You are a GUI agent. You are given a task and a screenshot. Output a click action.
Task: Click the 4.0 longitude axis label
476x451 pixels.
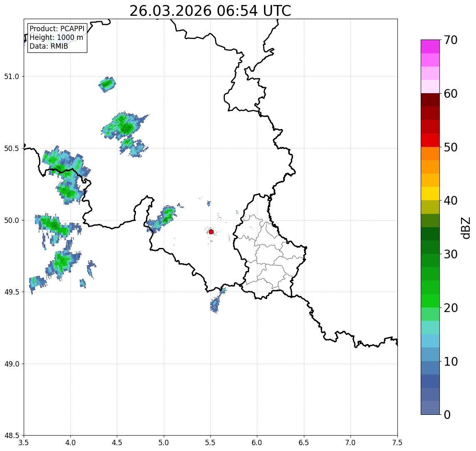pos(70,442)
